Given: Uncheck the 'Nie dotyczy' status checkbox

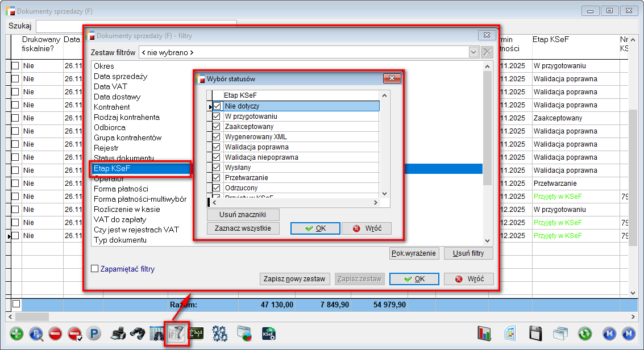Looking at the screenshot, I should click(217, 106).
